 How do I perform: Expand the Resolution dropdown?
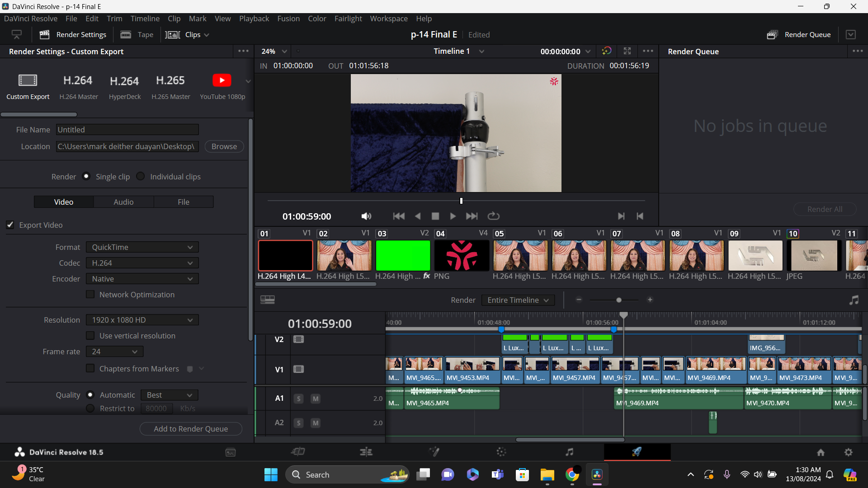pos(142,320)
